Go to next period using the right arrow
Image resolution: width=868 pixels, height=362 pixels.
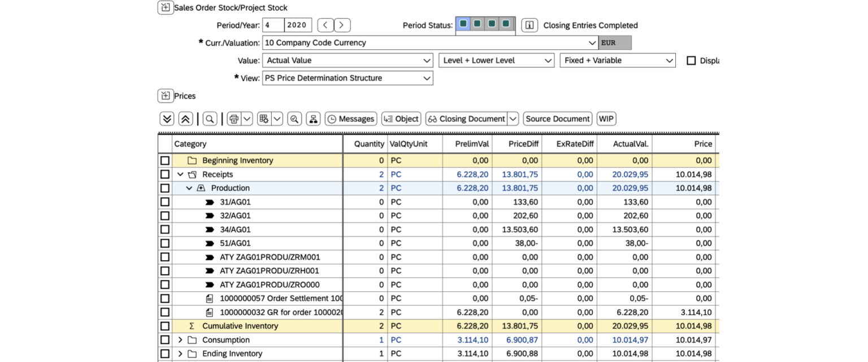[341, 25]
